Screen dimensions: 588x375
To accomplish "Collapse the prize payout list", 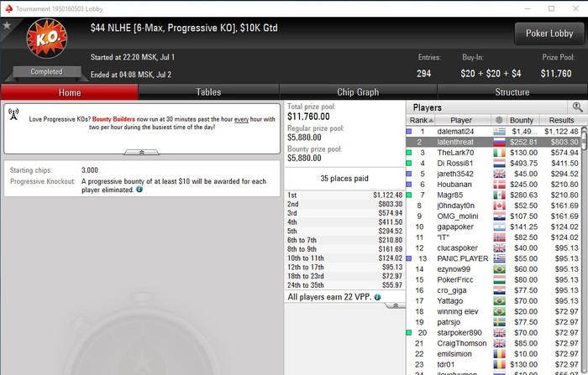I will tap(396, 305).
